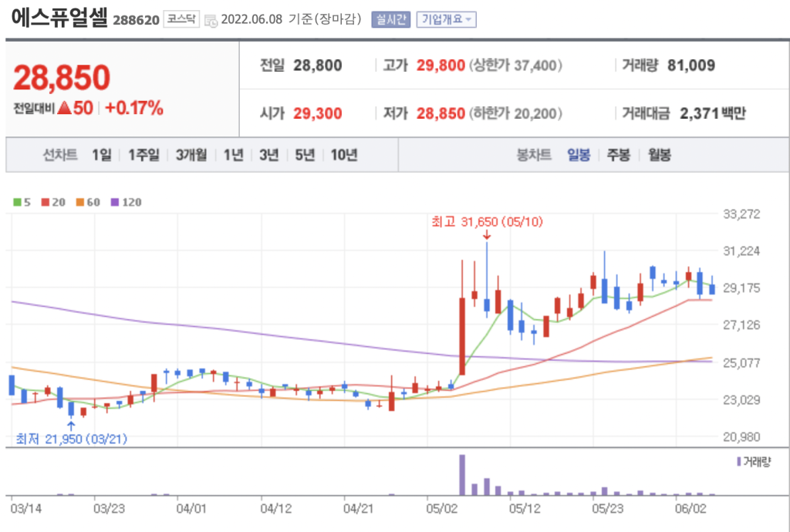790x532 pixels.
Task: Switch to 월봉 monthly candlestick chart
Action: pos(659,155)
